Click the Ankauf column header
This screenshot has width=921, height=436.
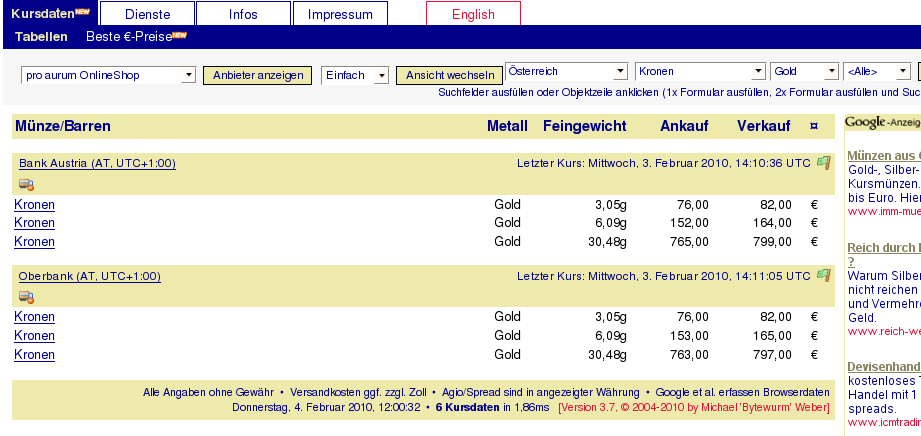(x=684, y=126)
